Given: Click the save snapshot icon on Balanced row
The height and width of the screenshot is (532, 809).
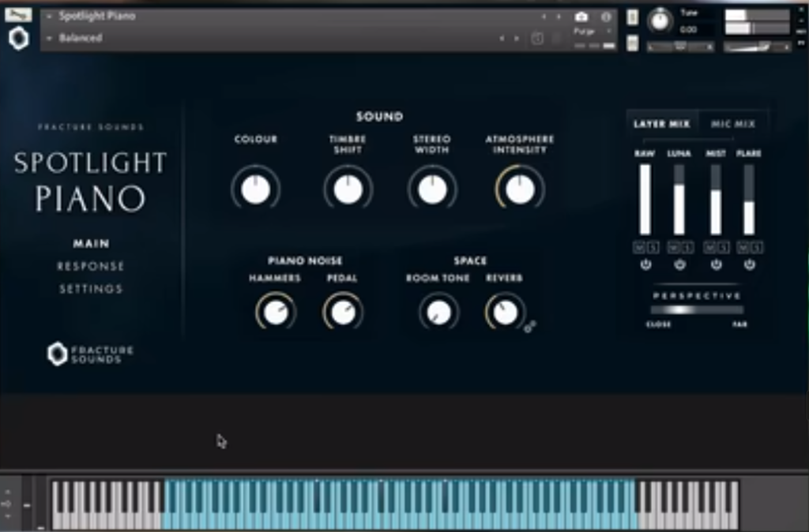Looking at the screenshot, I should pyautogui.click(x=537, y=39).
